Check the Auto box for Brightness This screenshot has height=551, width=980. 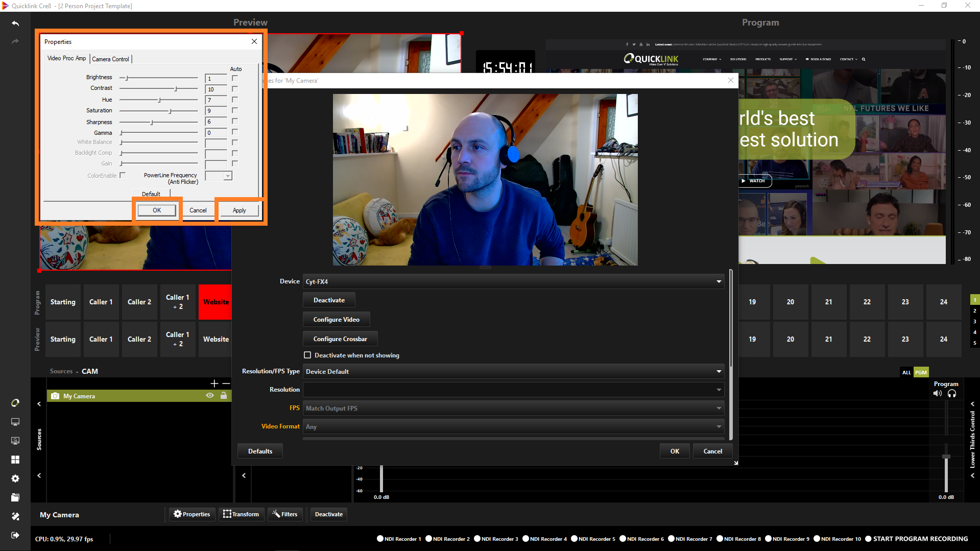pos(235,78)
